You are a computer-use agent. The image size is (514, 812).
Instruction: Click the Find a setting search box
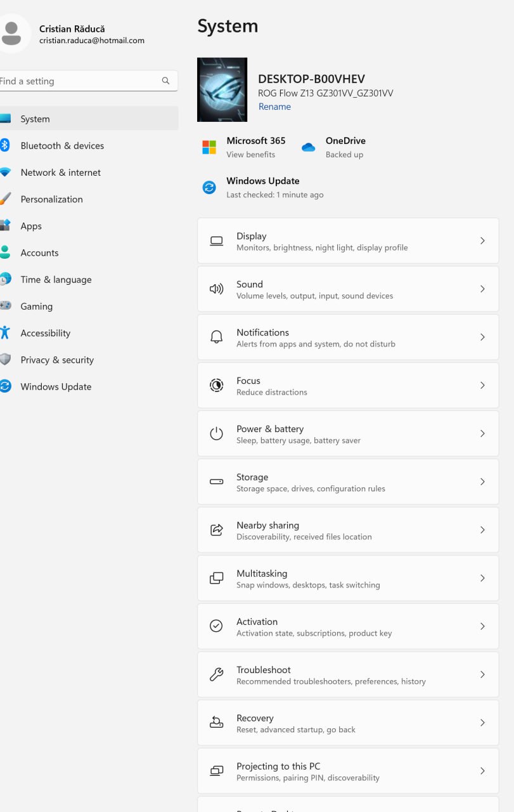click(x=79, y=81)
